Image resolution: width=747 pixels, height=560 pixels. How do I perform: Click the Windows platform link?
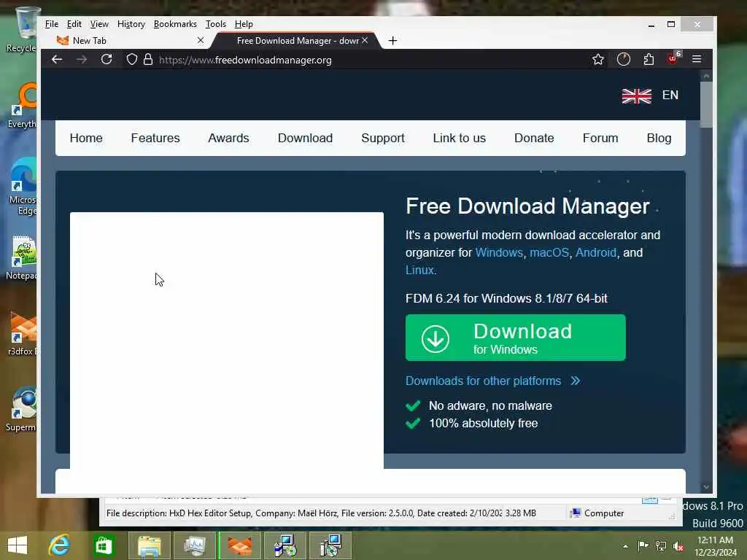[499, 252]
